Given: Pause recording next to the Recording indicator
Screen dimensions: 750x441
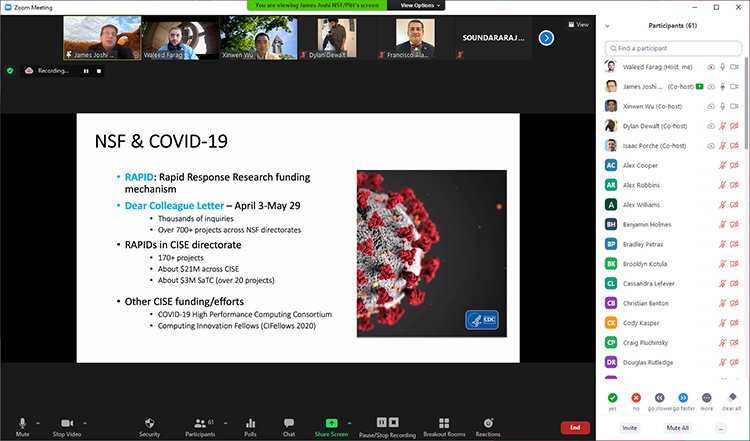Looking at the screenshot, I should tap(86, 71).
